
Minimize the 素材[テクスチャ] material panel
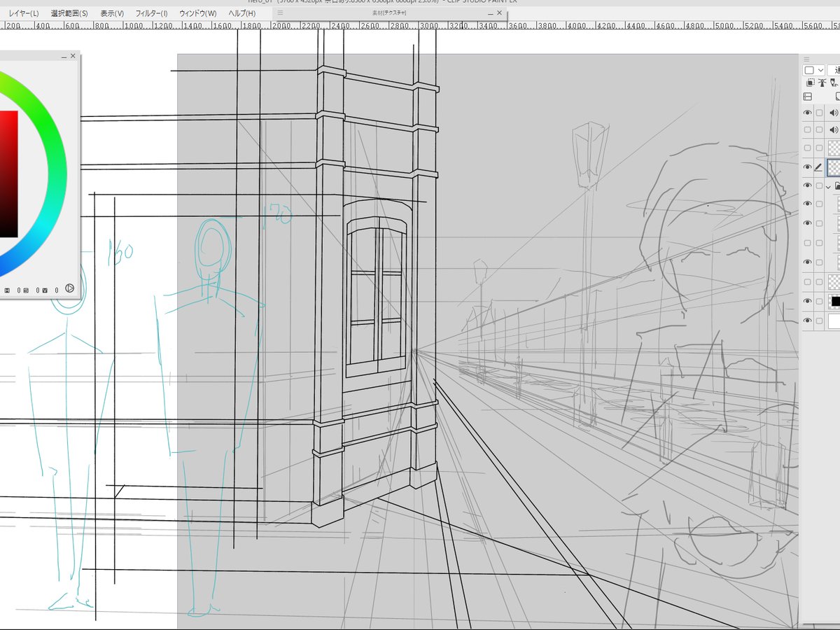[x=489, y=13]
